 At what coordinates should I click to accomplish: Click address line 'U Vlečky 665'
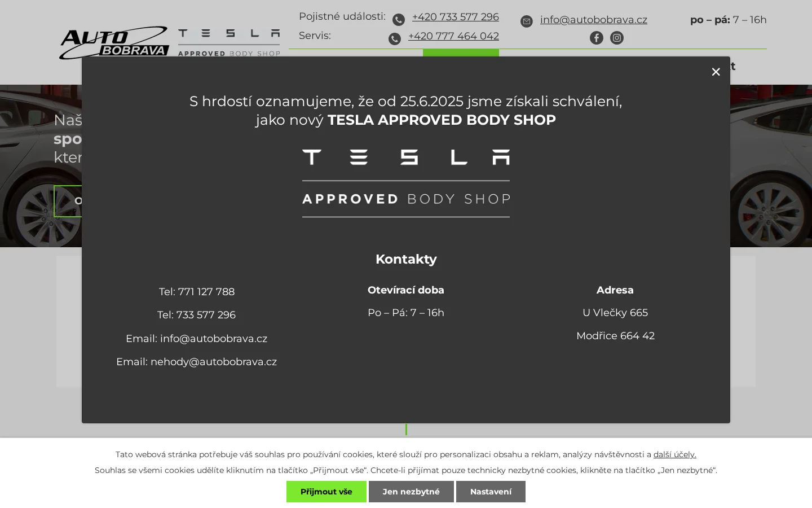pyautogui.click(x=615, y=313)
